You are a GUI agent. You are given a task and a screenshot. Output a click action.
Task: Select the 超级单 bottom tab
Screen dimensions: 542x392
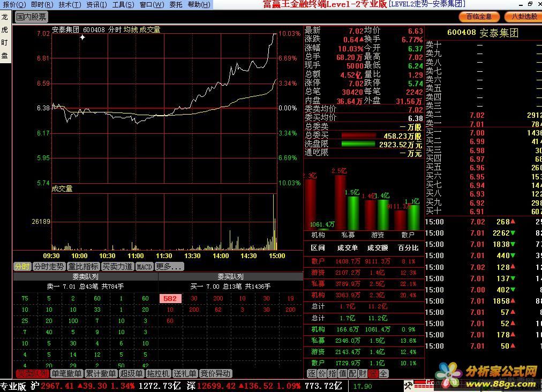point(131,374)
